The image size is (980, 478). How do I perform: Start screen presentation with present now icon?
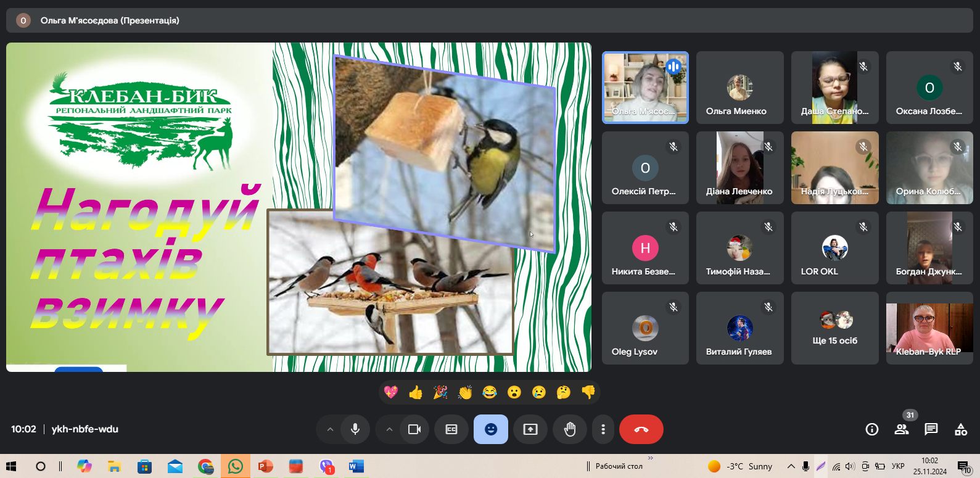pyautogui.click(x=530, y=429)
